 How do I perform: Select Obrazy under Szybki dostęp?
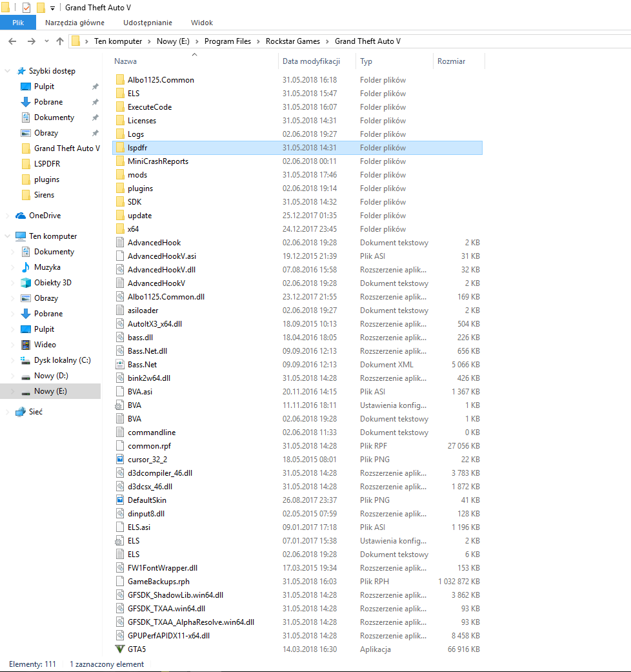(x=46, y=132)
